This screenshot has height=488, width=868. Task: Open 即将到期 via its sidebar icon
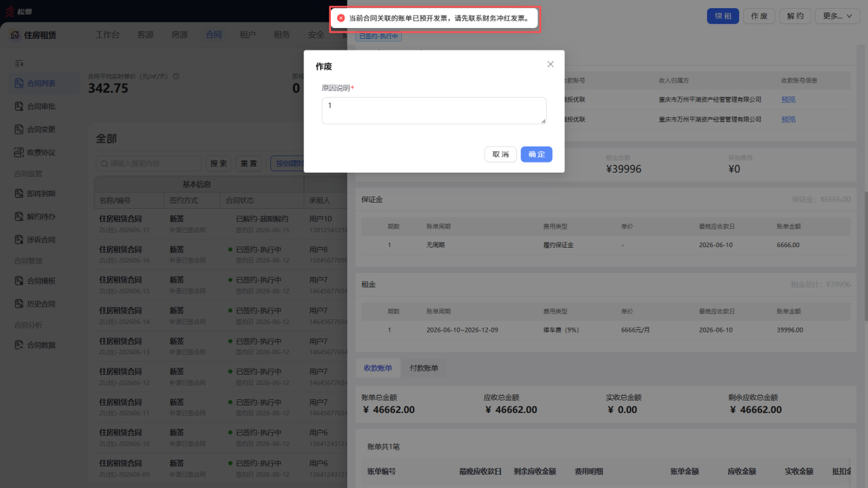19,194
